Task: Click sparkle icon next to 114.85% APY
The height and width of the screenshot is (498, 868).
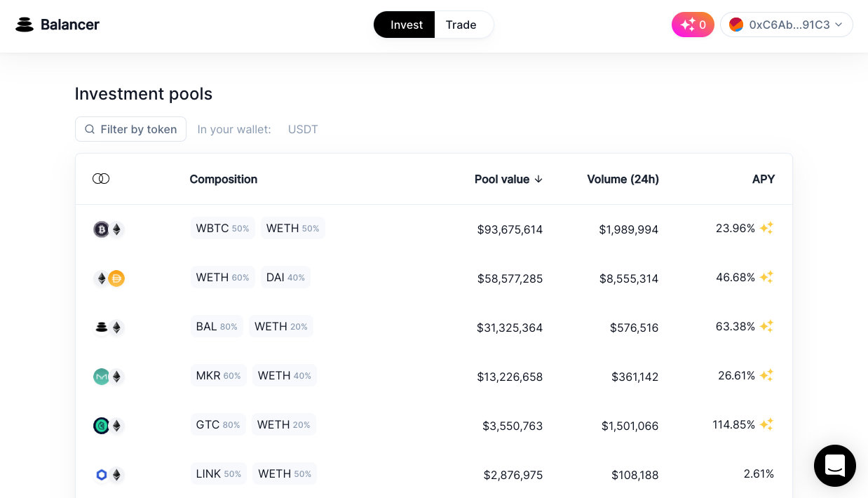Action: coord(766,424)
